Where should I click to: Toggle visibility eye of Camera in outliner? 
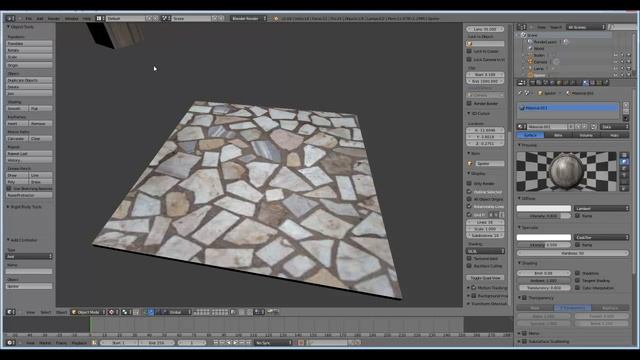click(615, 62)
